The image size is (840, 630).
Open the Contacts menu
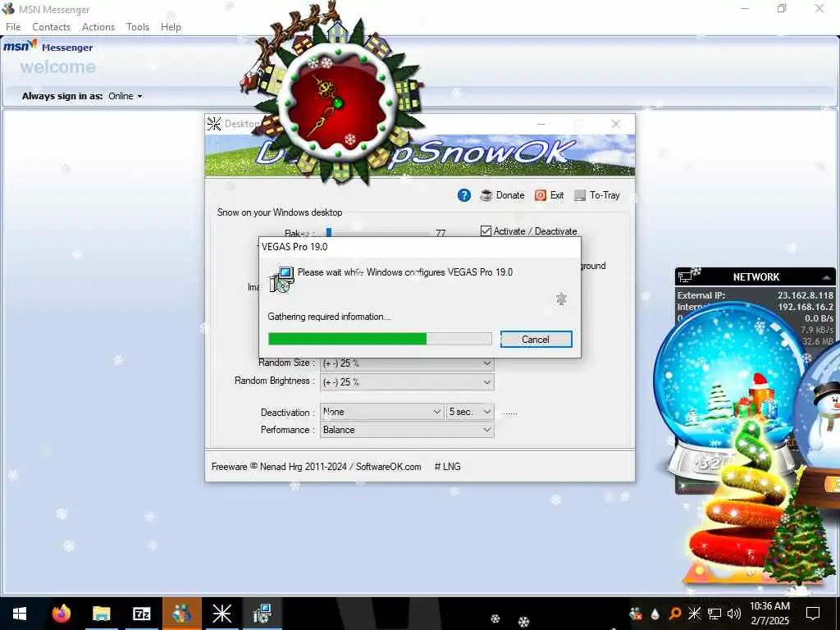pos(51,27)
